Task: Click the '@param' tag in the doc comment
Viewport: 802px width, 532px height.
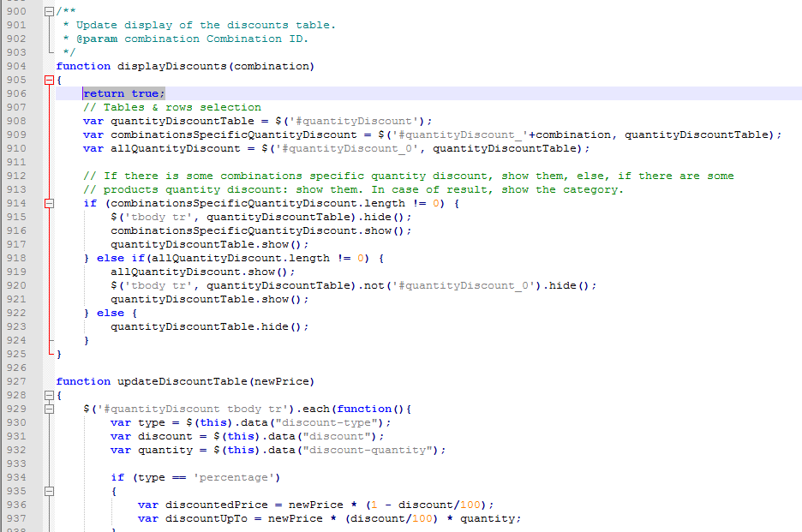Action: 97,39
